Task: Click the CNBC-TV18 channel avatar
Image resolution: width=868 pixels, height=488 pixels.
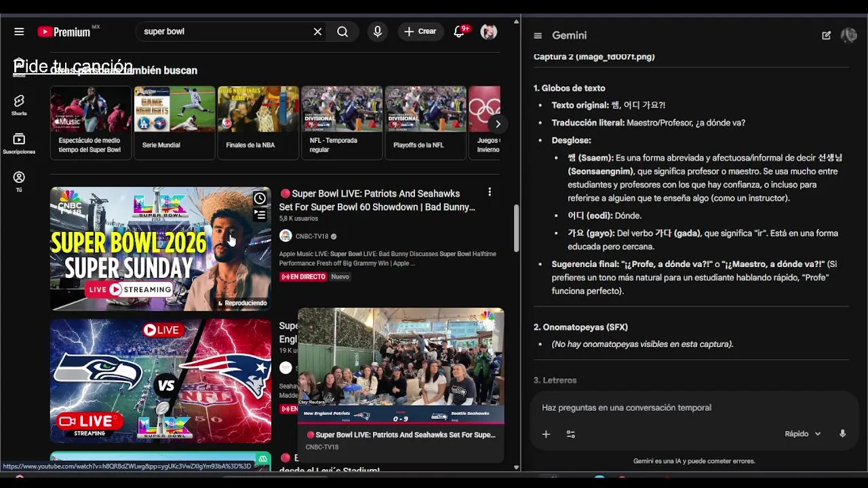Action: 285,236
